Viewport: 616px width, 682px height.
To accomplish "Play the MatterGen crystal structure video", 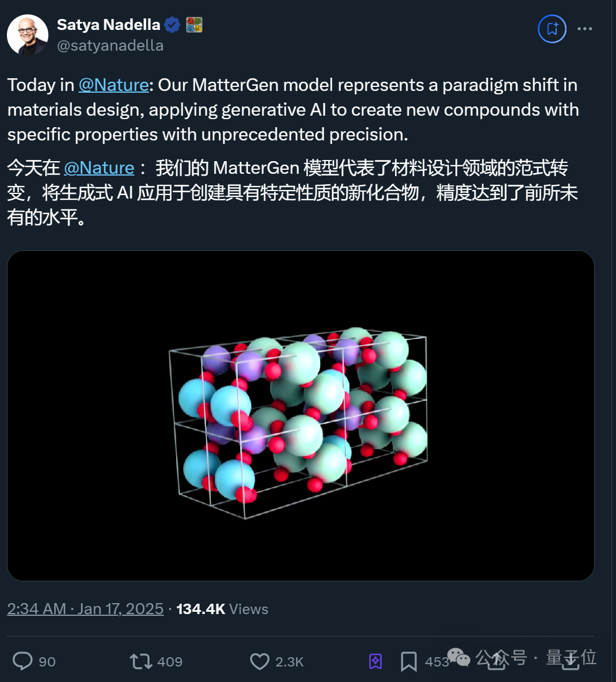I will point(301,416).
